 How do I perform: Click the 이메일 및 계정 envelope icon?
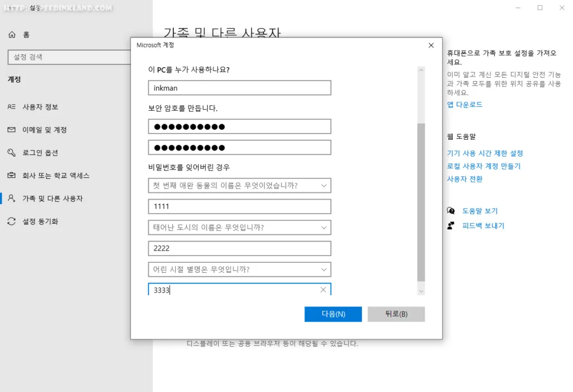(x=12, y=130)
